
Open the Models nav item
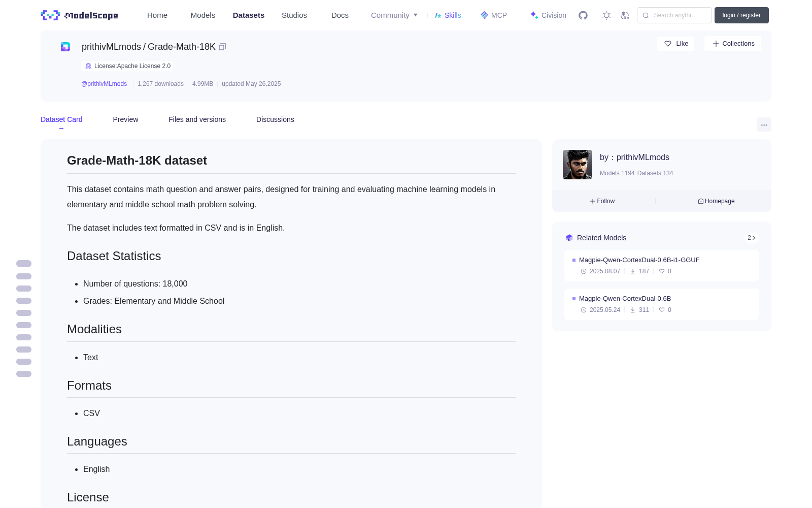point(203,15)
